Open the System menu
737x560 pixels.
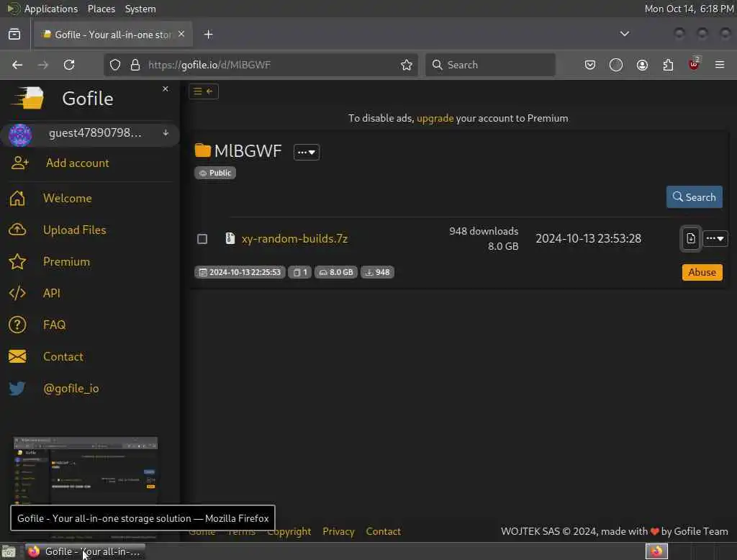[140, 9]
